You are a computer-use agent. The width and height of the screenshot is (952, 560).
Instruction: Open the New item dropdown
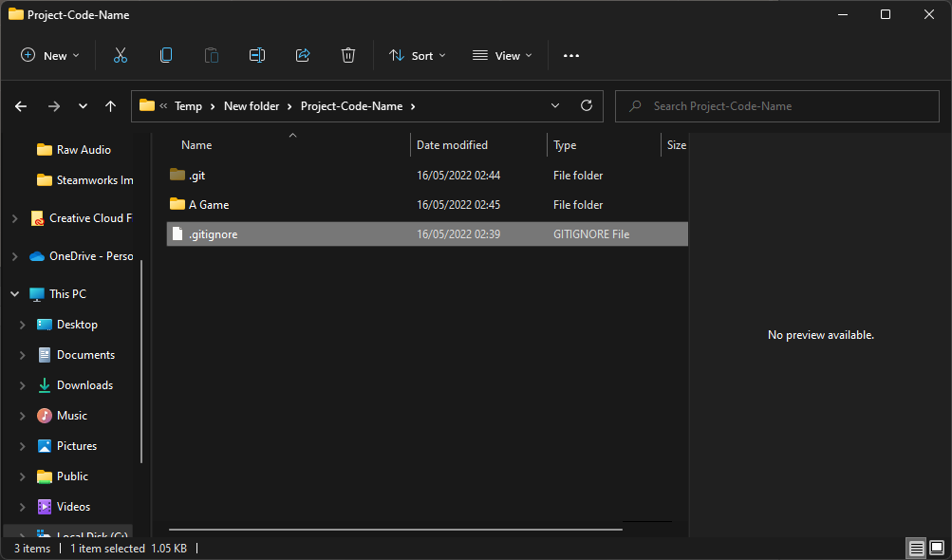(50, 55)
